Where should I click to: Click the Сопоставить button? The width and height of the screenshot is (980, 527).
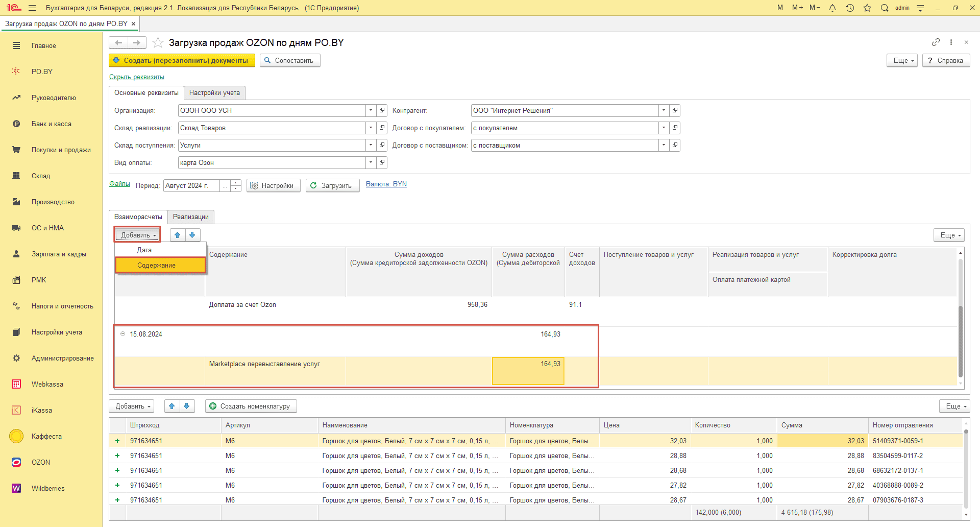(290, 60)
